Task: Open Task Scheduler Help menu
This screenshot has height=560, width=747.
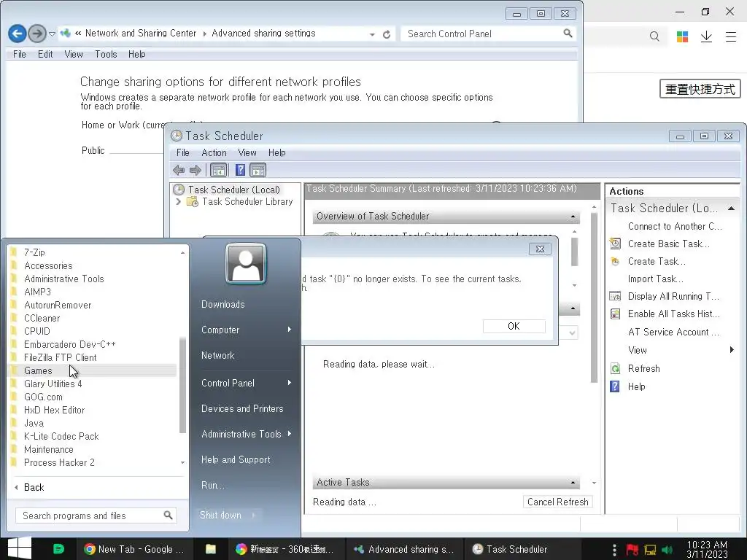Action: point(276,153)
